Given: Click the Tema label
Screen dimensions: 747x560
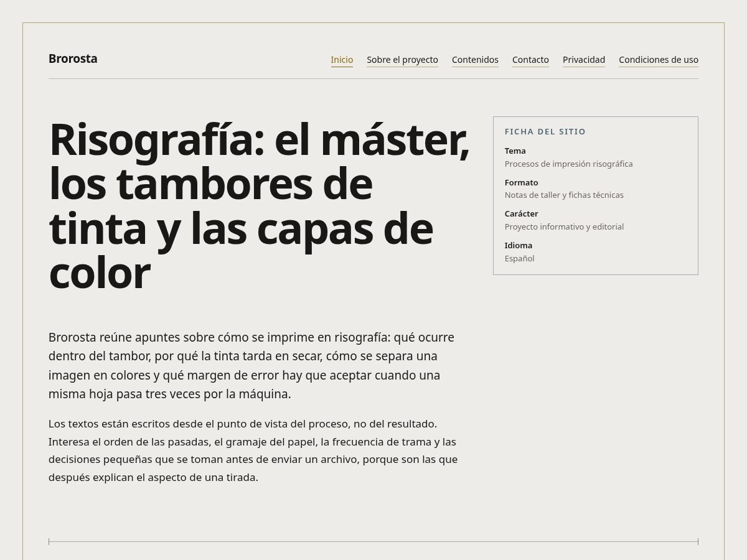Looking at the screenshot, I should pyautogui.click(x=515, y=151).
